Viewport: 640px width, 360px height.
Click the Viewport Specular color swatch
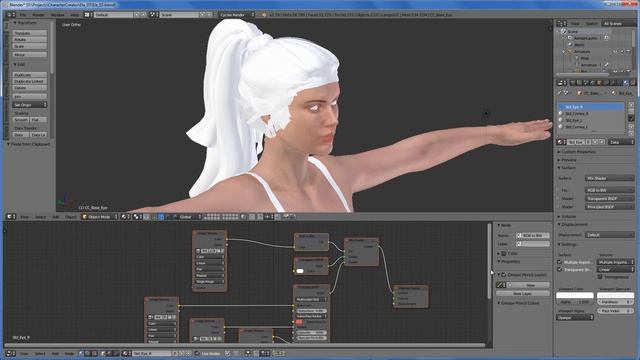coord(616,295)
